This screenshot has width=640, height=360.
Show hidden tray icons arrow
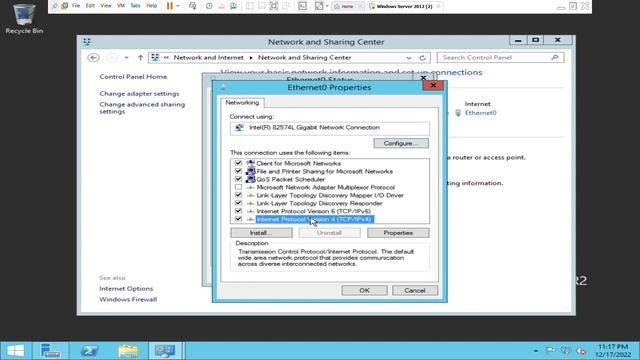[x=536, y=351]
